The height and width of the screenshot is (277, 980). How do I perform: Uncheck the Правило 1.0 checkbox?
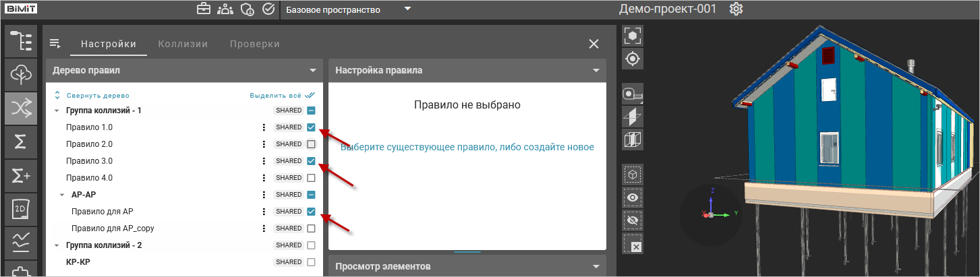311,127
